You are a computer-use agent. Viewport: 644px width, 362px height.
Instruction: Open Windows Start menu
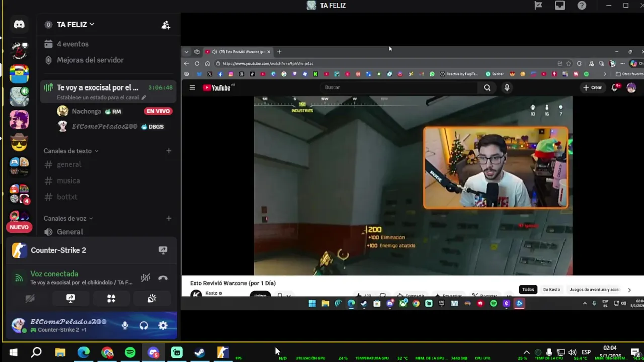click(x=13, y=353)
